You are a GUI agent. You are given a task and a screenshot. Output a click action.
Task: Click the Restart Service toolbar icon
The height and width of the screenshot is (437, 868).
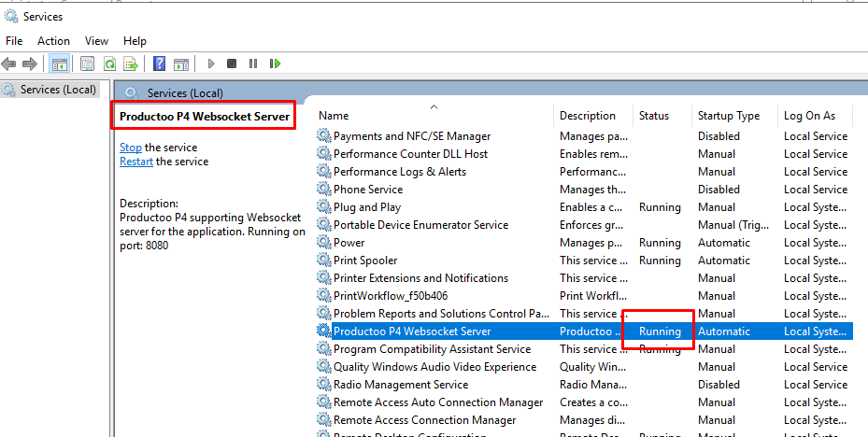point(275,63)
